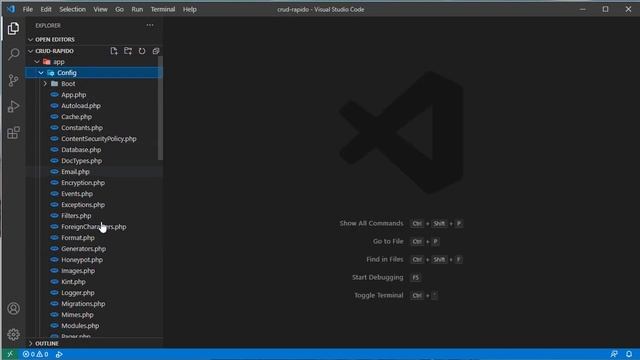Collapse the Config folder
Viewport: 640px width, 360px height.
coord(94,73)
